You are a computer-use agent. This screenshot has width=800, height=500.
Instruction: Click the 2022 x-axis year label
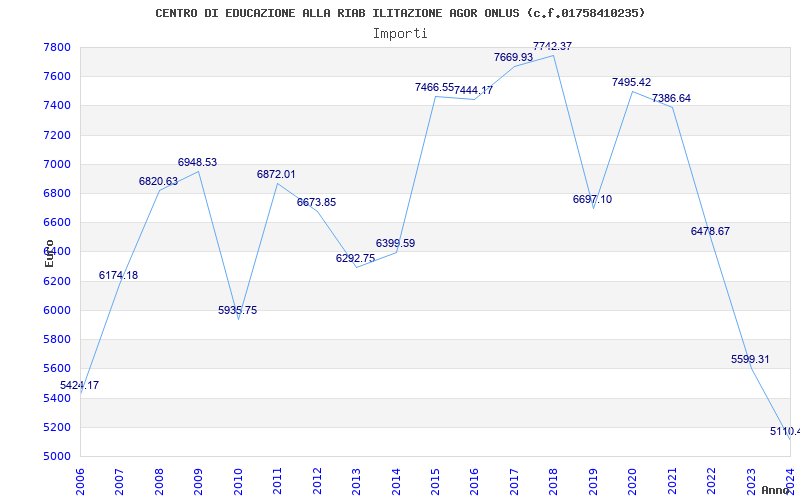point(711,482)
